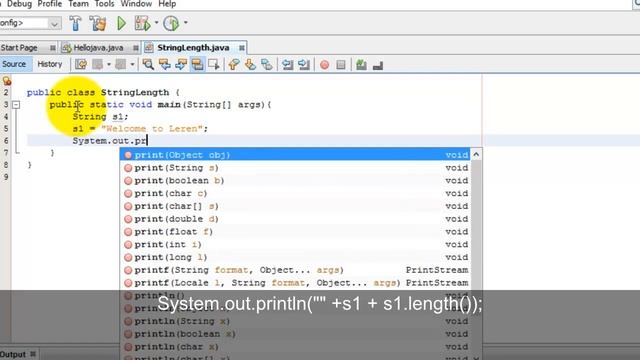Select the StringLength.java tab

193,48
